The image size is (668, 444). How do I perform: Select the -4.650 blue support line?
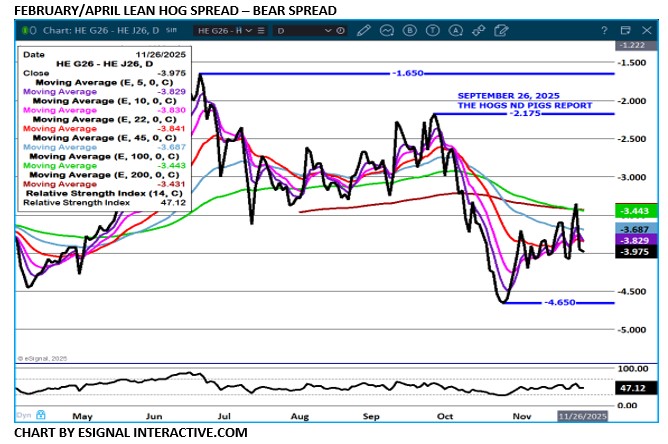pos(540,302)
